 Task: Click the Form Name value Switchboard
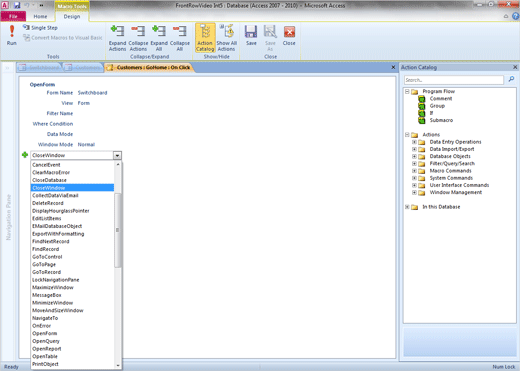92,93
